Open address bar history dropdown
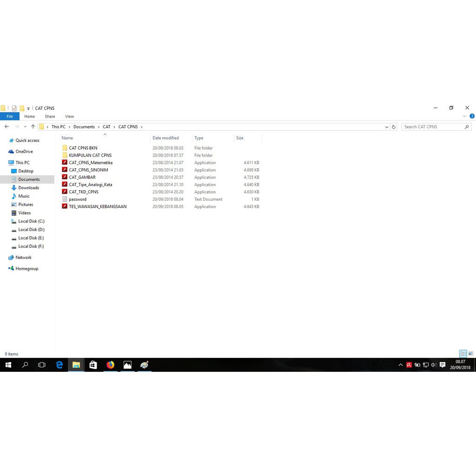Viewport: 476px width, 476px height. click(387, 127)
